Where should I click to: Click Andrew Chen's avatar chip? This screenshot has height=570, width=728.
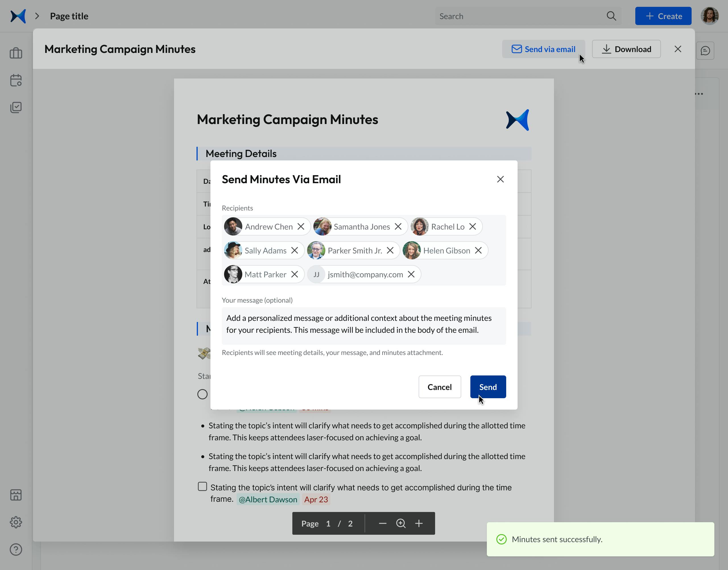coord(233,227)
